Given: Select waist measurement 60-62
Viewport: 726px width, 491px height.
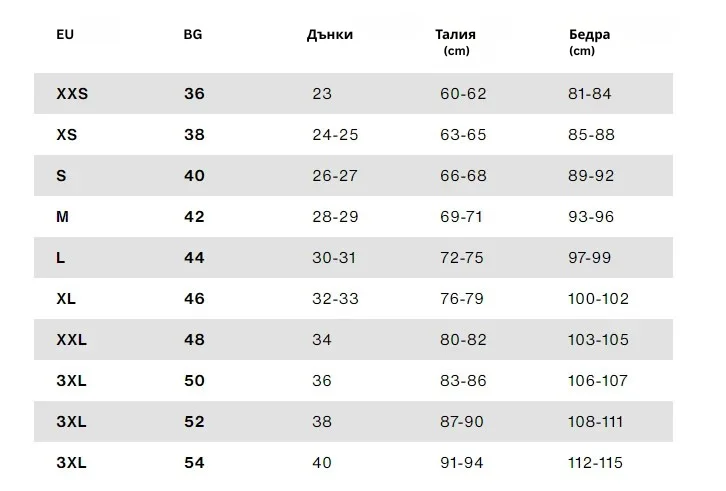Looking at the screenshot, I should 463,94.
